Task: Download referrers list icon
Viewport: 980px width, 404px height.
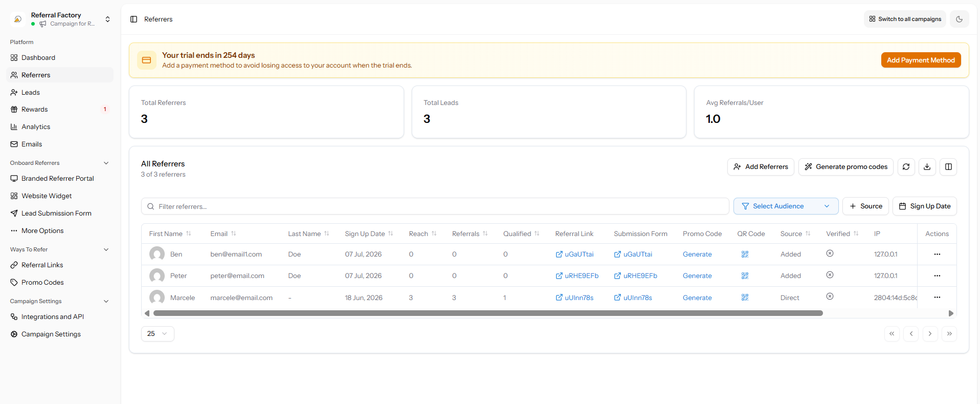Action: coord(927,167)
